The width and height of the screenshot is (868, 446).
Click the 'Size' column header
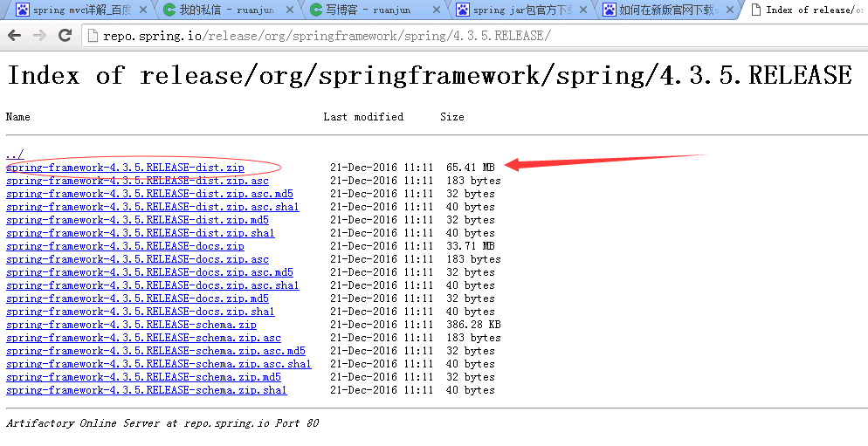coord(452,117)
